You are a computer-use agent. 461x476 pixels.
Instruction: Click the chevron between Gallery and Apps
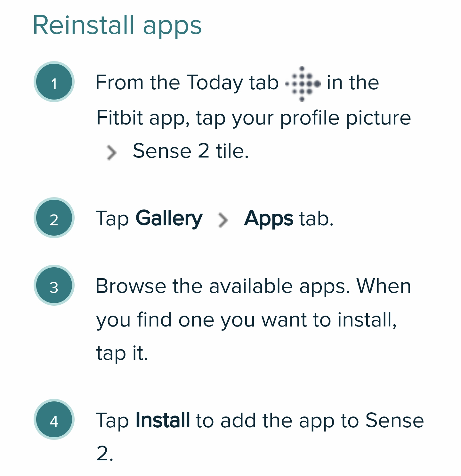[x=223, y=220]
